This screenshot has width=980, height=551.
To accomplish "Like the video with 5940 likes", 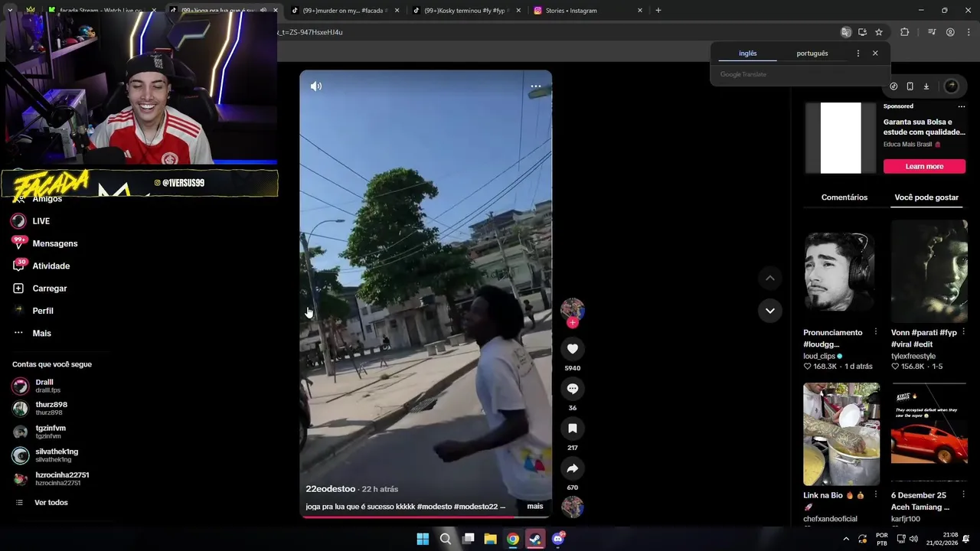I will click(x=572, y=349).
